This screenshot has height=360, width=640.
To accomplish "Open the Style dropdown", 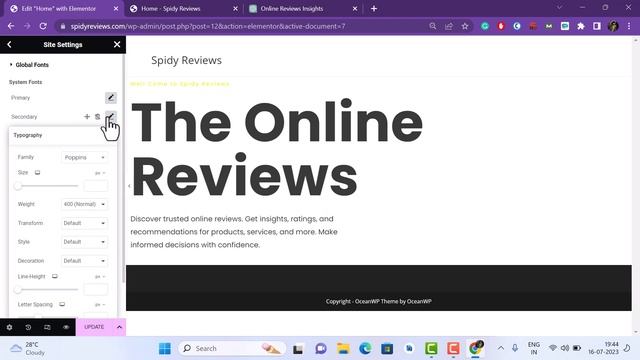I will (84, 242).
